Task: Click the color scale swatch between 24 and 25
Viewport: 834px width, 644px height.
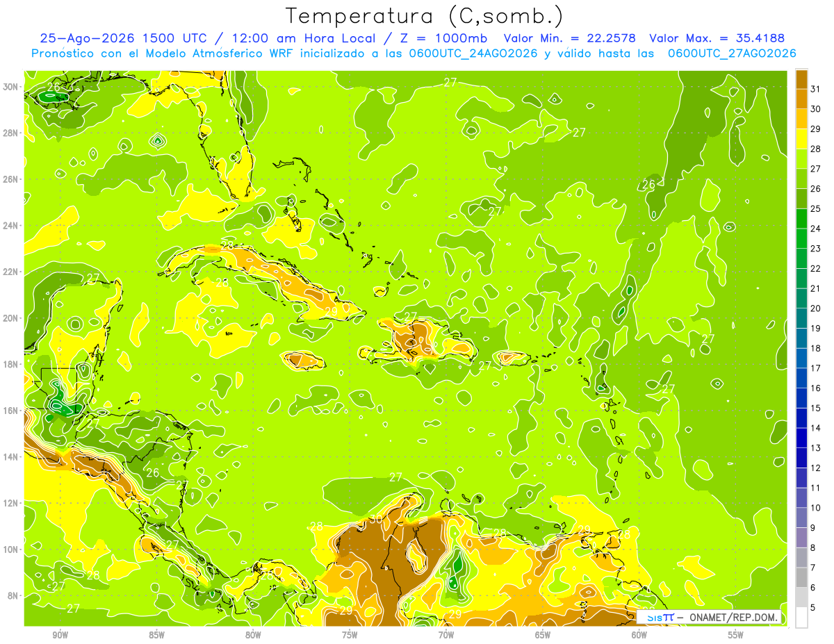Action: pos(801,217)
